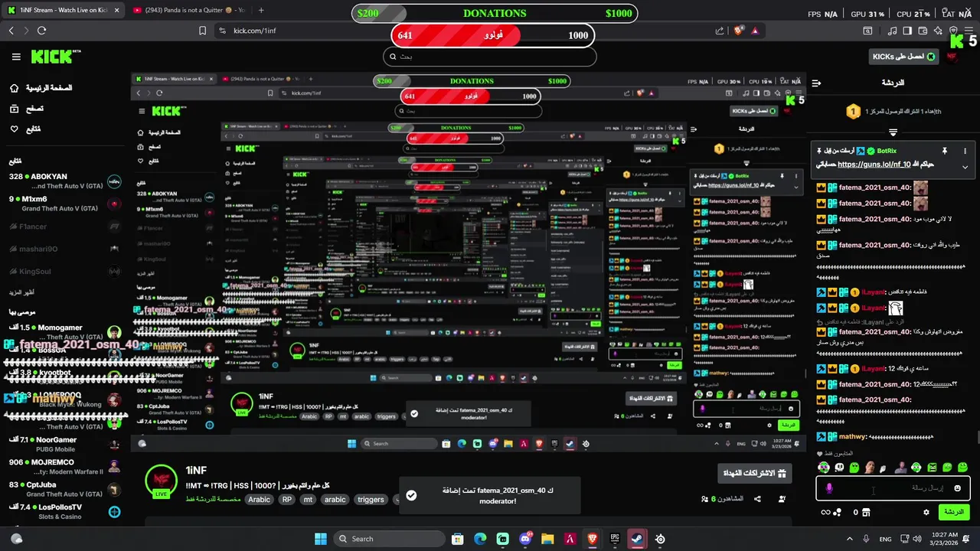The height and width of the screenshot is (551, 980).
Task: Open the Brave playlist music note icon
Action: [x=893, y=31]
